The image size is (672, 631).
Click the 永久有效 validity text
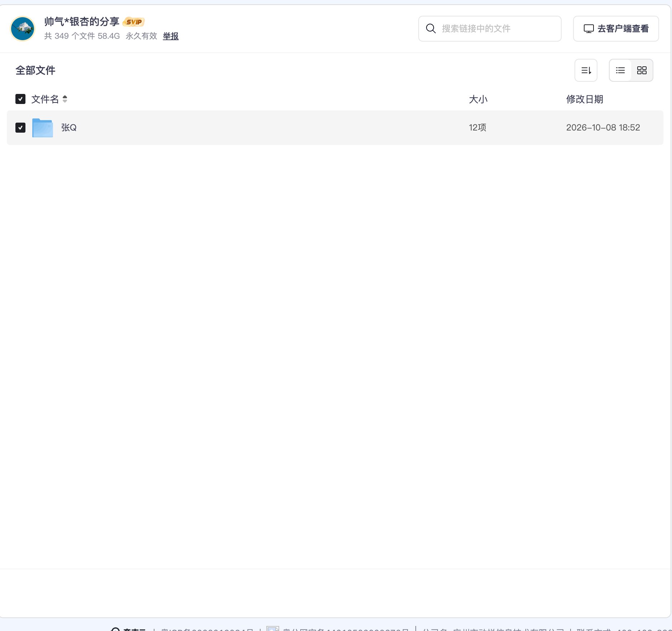(141, 36)
